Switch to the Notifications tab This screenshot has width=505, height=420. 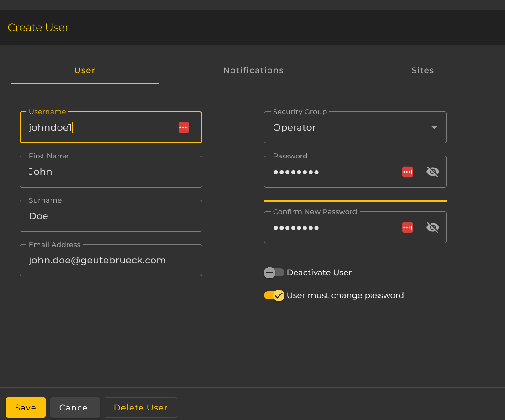click(253, 71)
